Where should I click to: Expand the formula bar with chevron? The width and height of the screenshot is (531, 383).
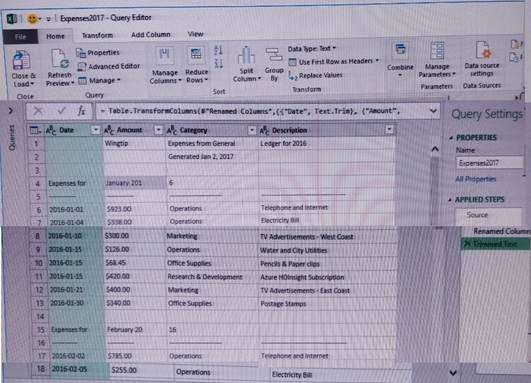point(433,111)
